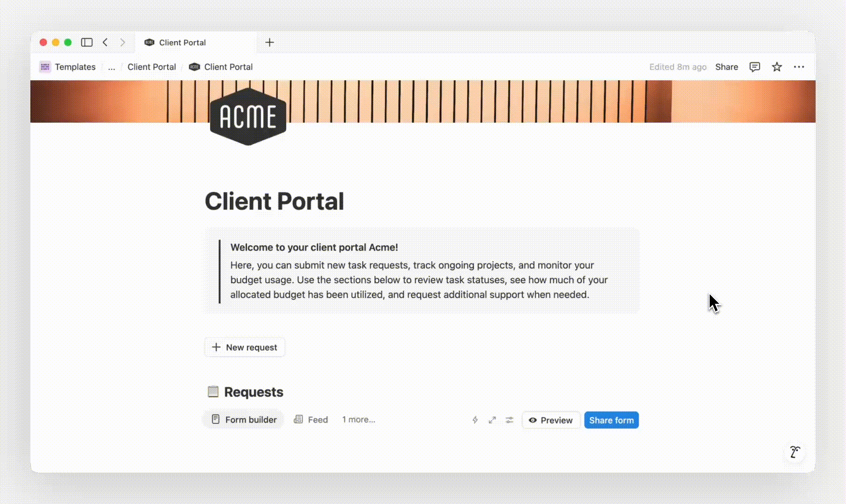Open the database in full page
Image resolution: width=846 pixels, height=504 pixels.
coord(492,420)
